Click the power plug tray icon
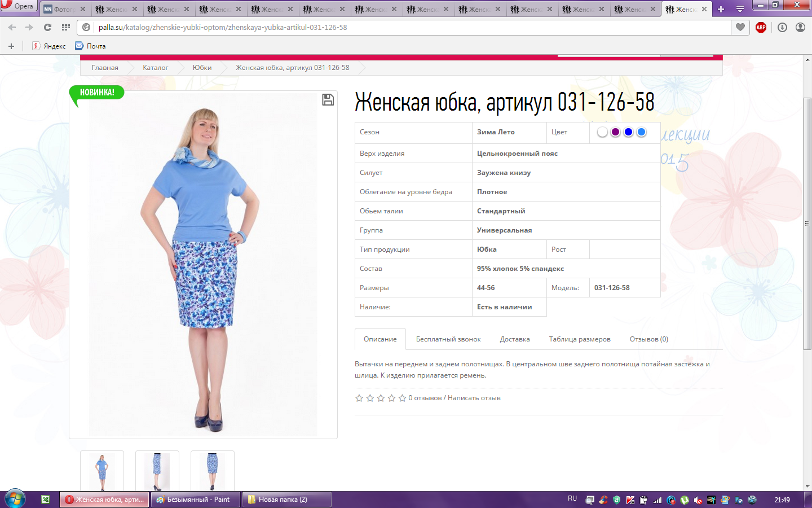Viewport: 812px width, 508px height. tap(643, 500)
